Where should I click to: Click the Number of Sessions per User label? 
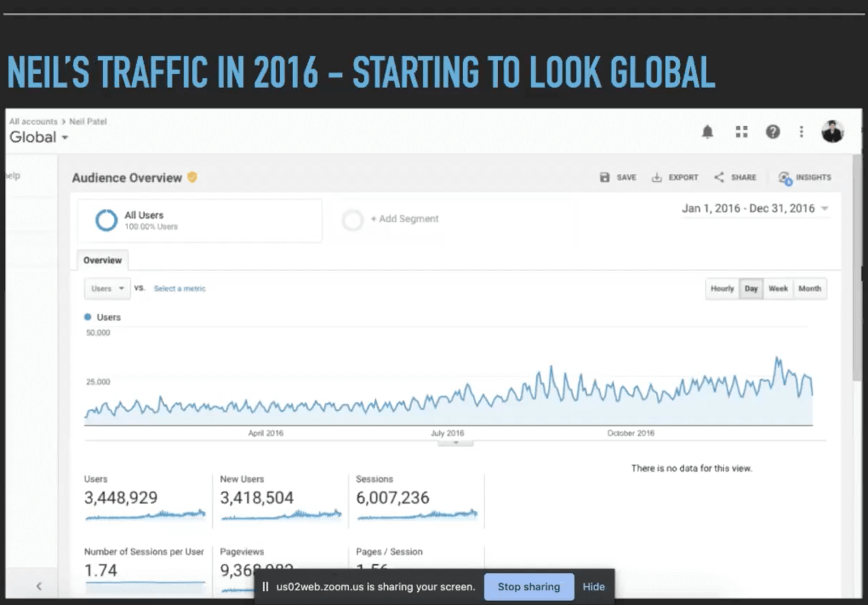144,552
